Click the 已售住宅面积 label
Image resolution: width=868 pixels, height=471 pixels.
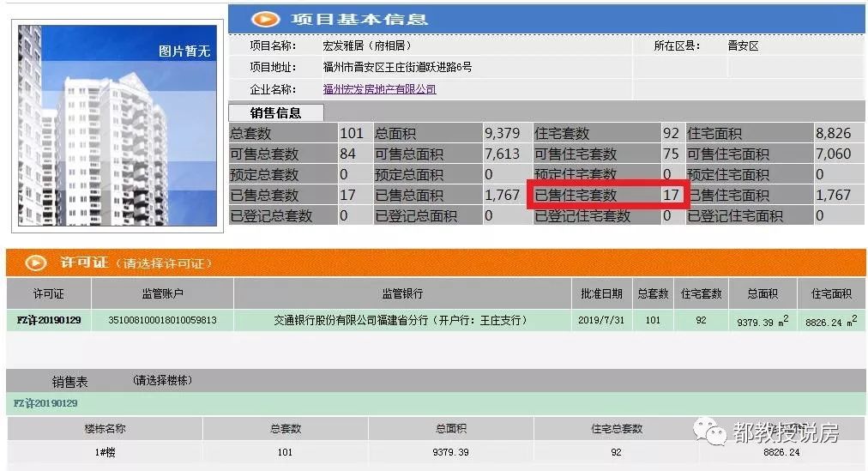click(728, 195)
